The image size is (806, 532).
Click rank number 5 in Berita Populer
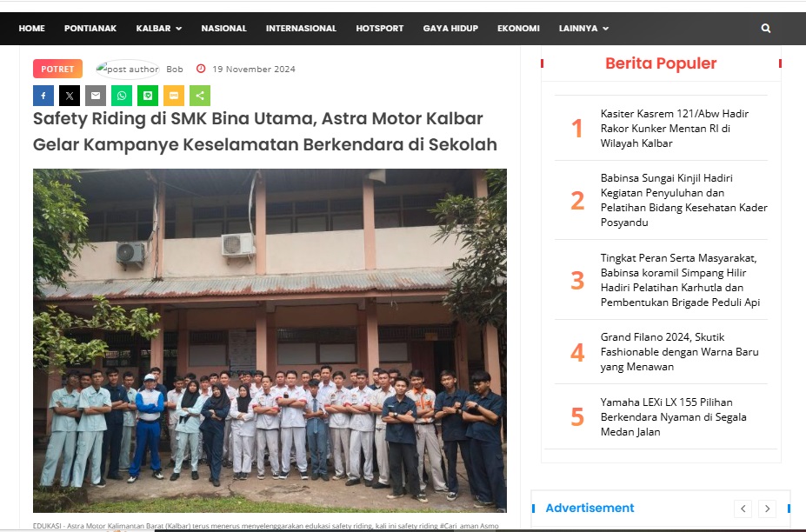pyautogui.click(x=577, y=417)
